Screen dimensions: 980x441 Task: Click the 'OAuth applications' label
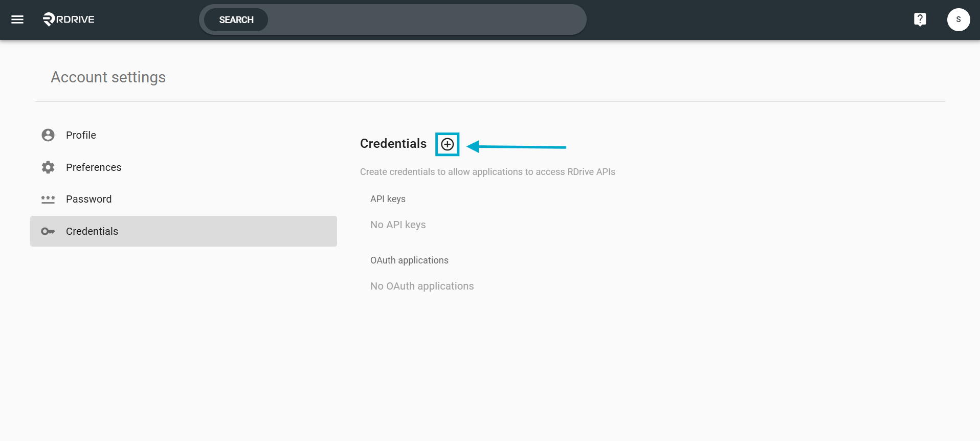coord(409,260)
